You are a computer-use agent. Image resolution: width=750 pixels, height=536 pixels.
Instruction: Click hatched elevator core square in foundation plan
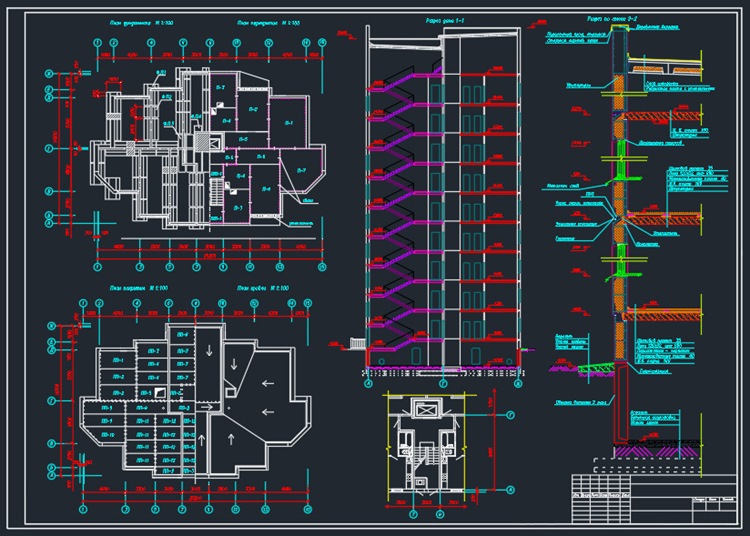point(202,142)
